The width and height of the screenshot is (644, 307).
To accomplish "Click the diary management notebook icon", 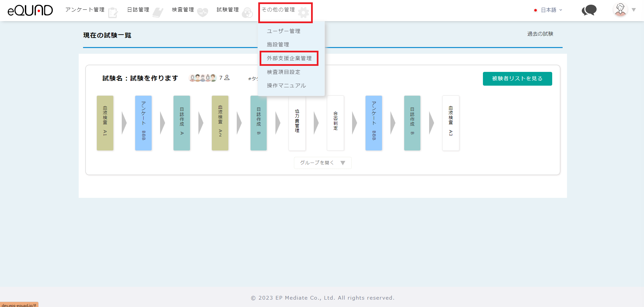I will [158, 12].
